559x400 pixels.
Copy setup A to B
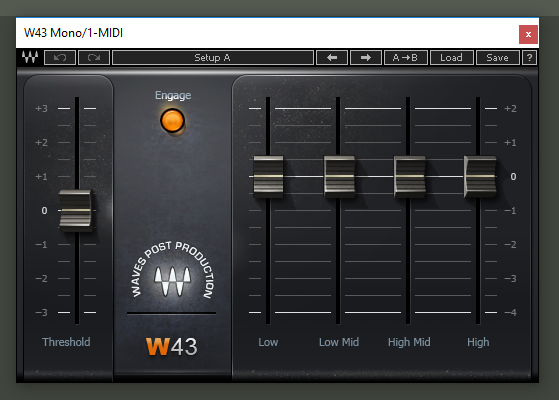[406, 57]
